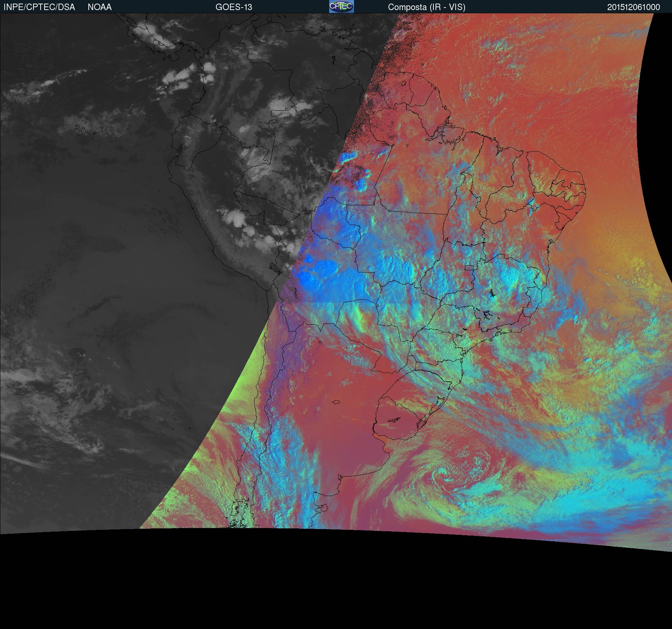Click the Composta (IR - VIS) title
672x629 pixels.
click(427, 7)
